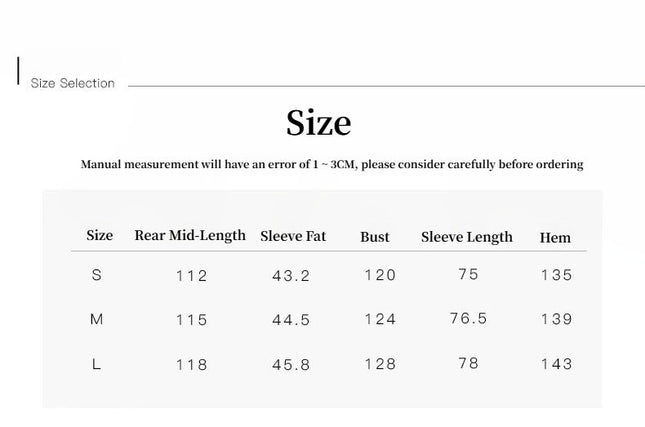Click the 143 hem value
The image size is (645, 427).
pyautogui.click(x=555, y=364)
